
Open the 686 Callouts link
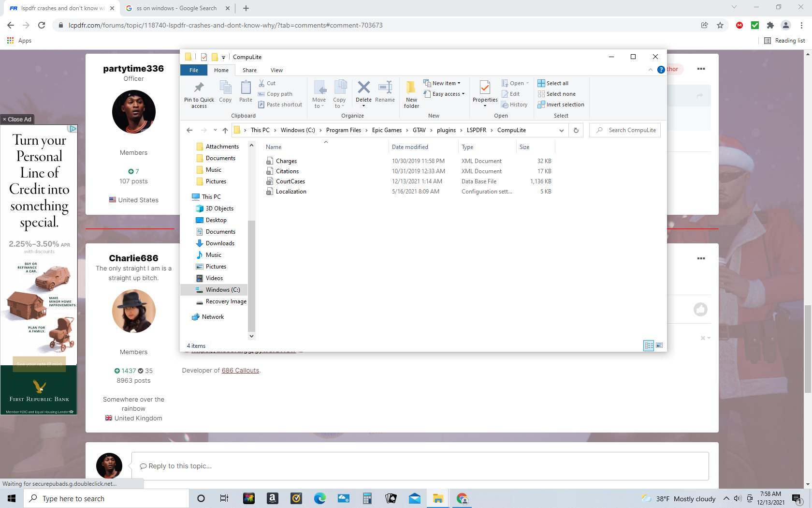(240, 371)
